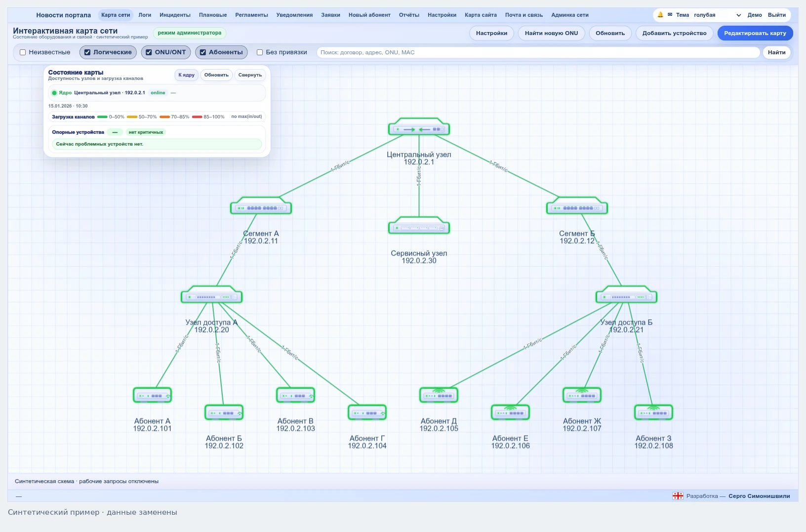Open Новости портала link
The width and height of the screenshot is (806, 532).
[x=64, y=15]
